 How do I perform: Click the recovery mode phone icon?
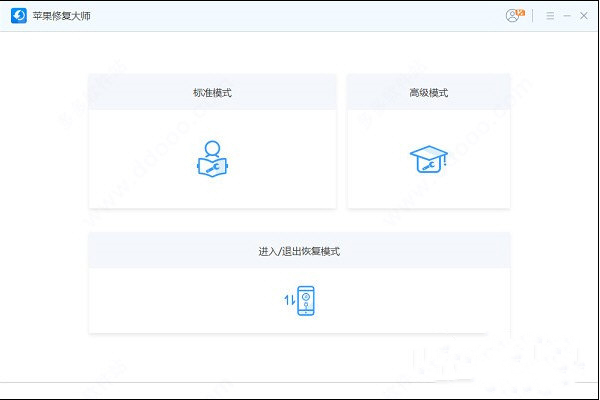[x=306, y=300]
